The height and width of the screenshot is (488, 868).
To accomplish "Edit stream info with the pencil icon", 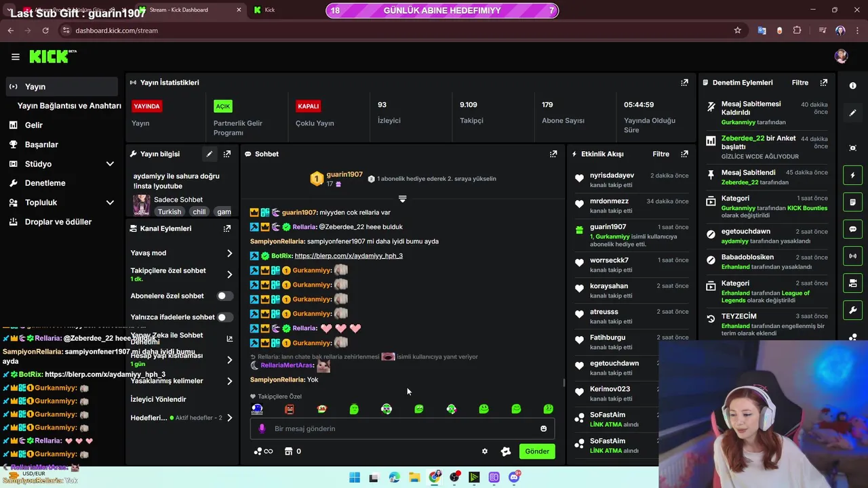I will coord(210,154).
